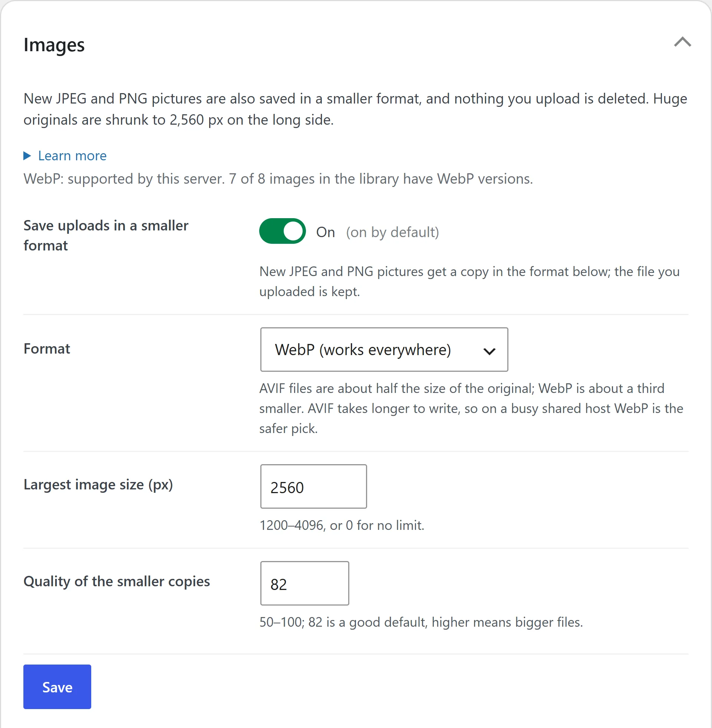Screen dimensions: 712x728
Task: Click the 'Quality of the smaller copies' label
Action: 117,581
